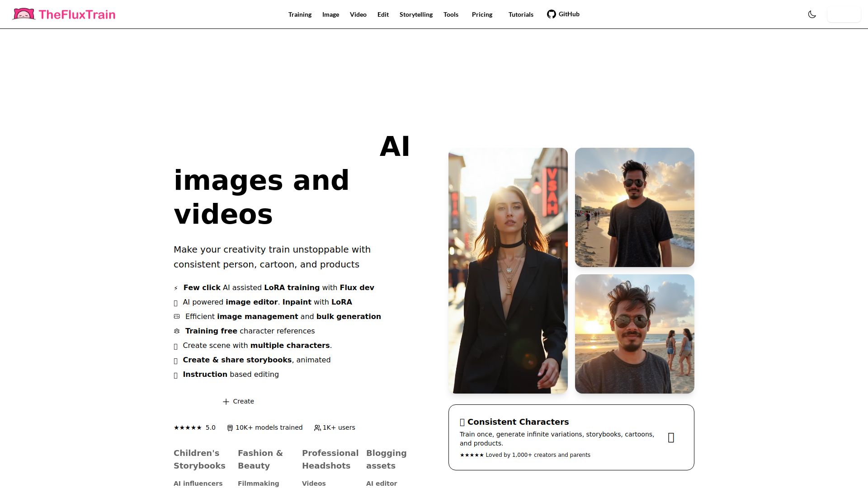The height and width of the screenshot is (488, 868).
Task: Open the Storytelling menu item
Action: point(416,14)
